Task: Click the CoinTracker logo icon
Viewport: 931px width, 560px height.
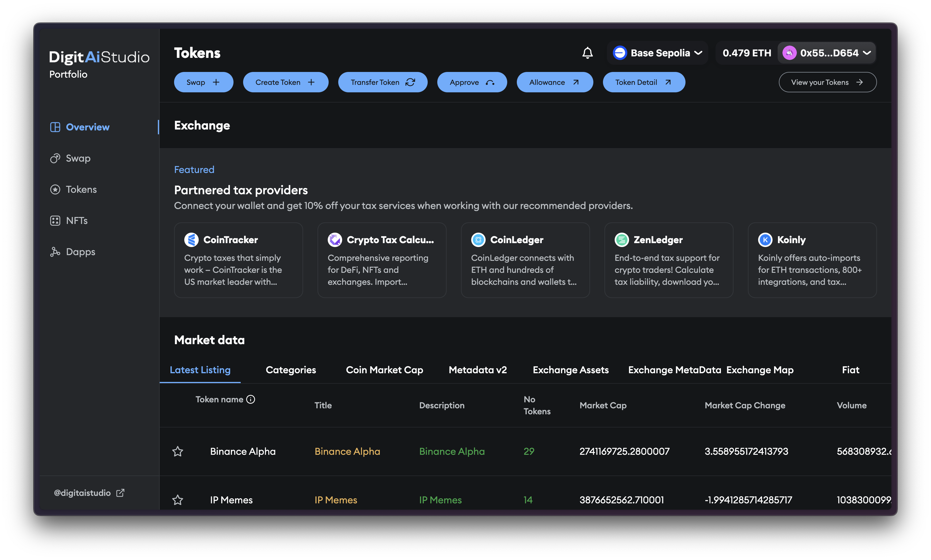Action: click(191, 240)
